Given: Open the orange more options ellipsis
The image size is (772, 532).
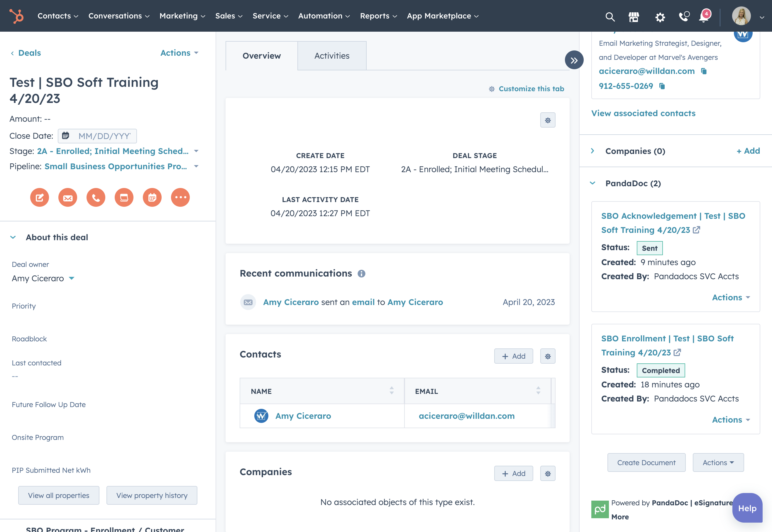Looking at the screenshot, I should tap(180, 198).
